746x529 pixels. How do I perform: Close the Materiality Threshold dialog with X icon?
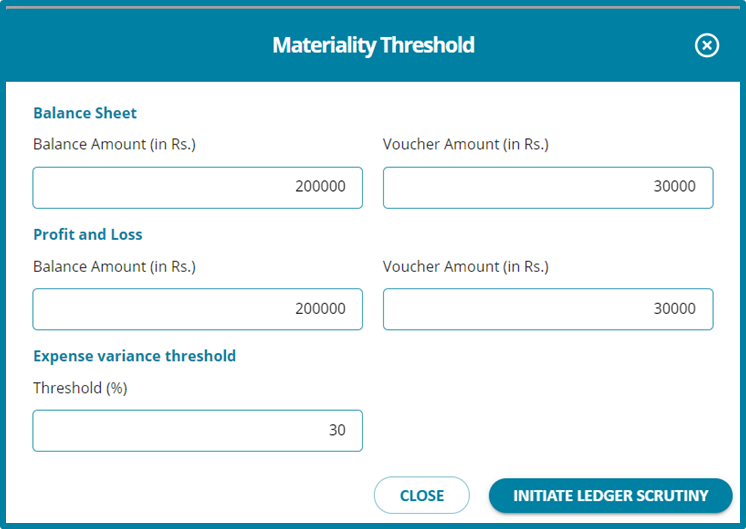[x=707, y=45]
